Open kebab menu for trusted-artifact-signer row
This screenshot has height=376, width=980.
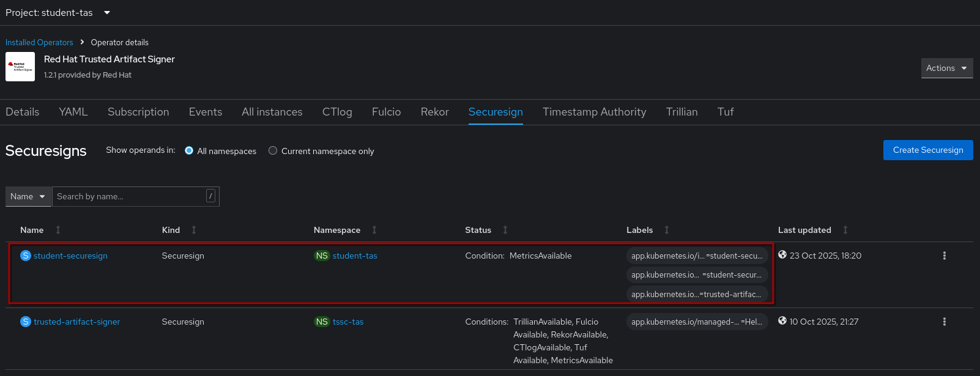[x=945, y=322]
